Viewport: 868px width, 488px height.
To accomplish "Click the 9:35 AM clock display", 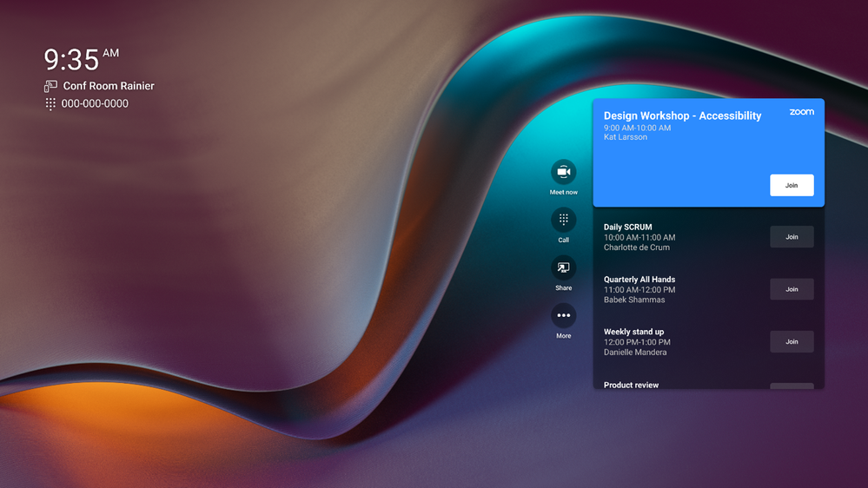I will pyautogui.click(x=82, y=59).
